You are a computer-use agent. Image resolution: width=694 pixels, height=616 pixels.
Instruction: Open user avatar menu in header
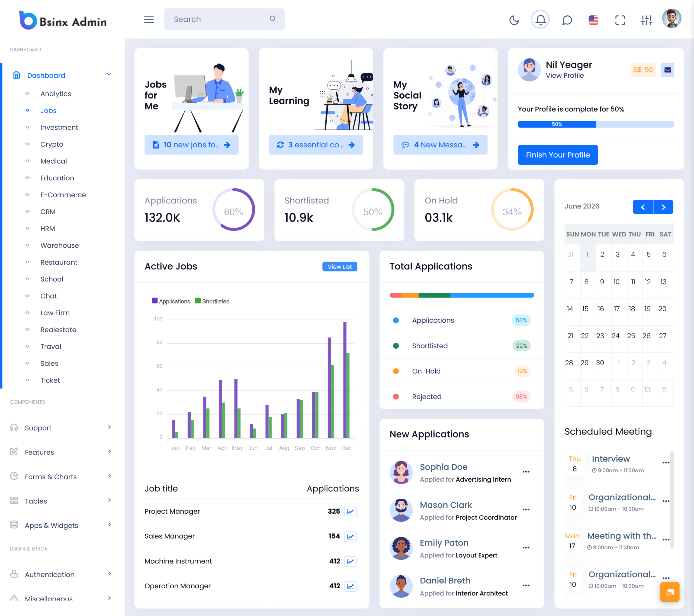click(x=671, y=18)
